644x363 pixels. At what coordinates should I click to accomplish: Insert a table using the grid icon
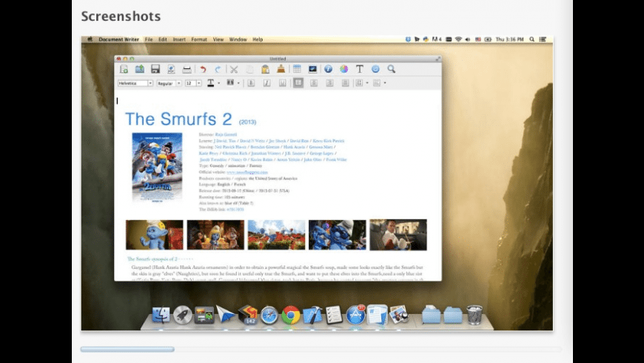297,69
